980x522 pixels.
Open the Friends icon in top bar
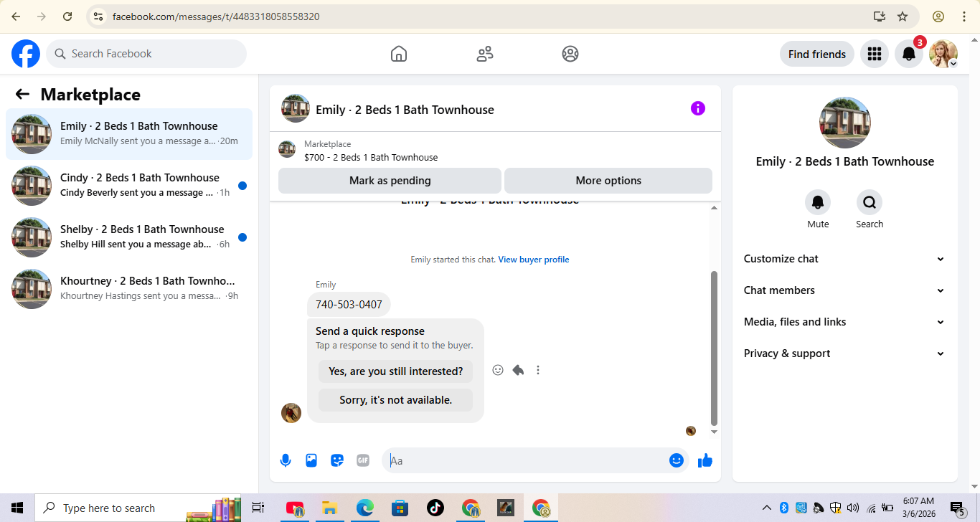point(485,54)
